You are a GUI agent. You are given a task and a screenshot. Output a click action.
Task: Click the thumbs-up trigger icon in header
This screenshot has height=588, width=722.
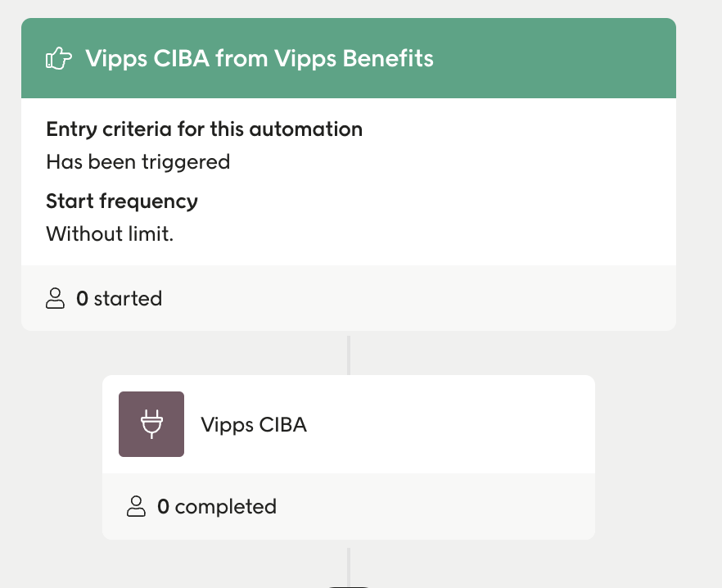point(59,57)
